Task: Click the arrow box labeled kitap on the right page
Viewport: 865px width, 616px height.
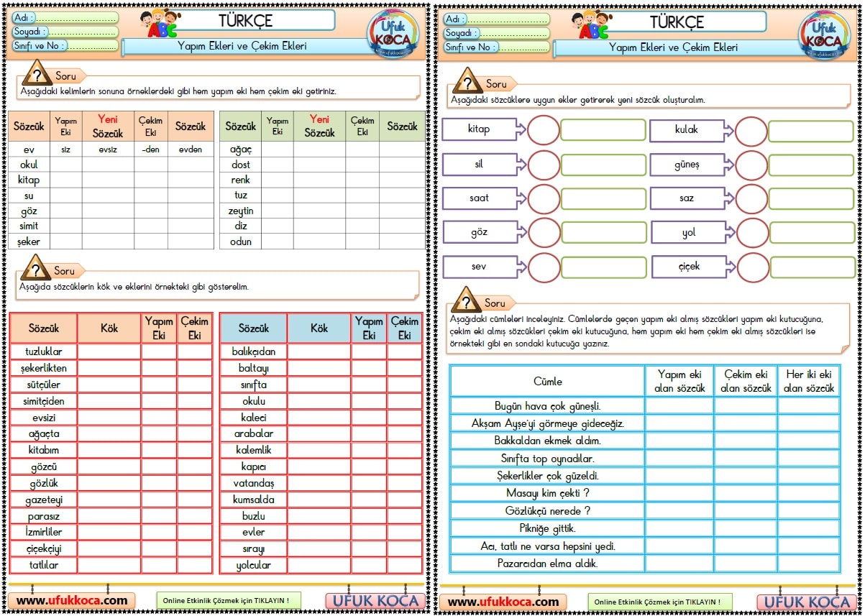Action: pos(483,129)
